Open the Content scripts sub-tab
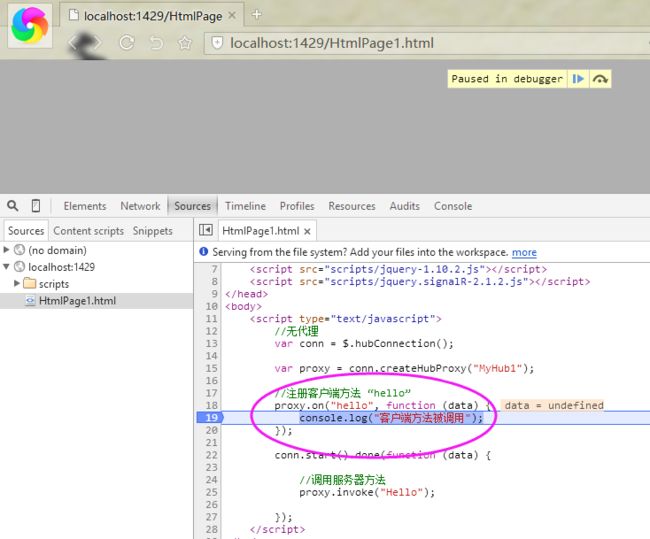The height and width of the screenshot is (539, 650). (88, 231)
